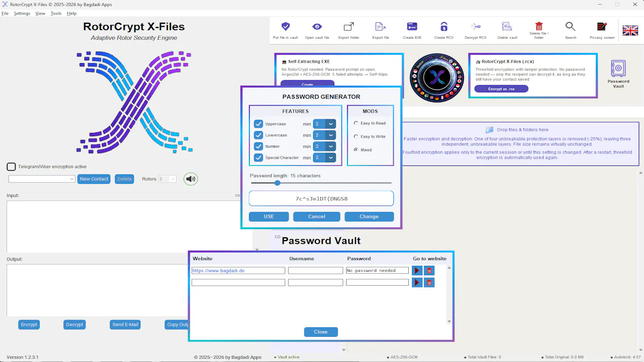
Task: Delete the bagdadi.de vault entry
Action: (429, 271)
